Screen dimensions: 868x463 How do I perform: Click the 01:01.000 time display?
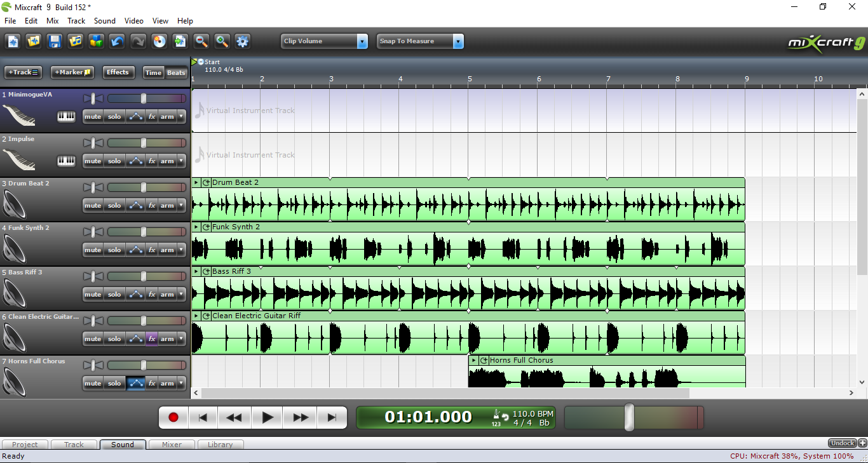428,417
